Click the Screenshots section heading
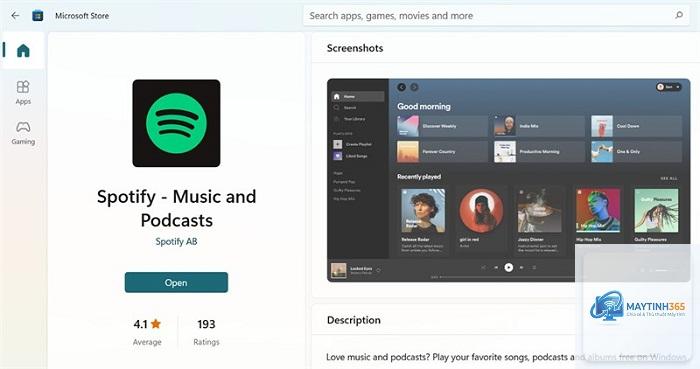 [355, 48]
